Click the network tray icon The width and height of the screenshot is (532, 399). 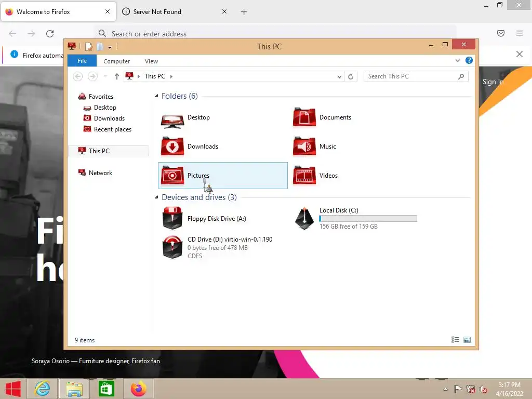click(x=471, y=389)
